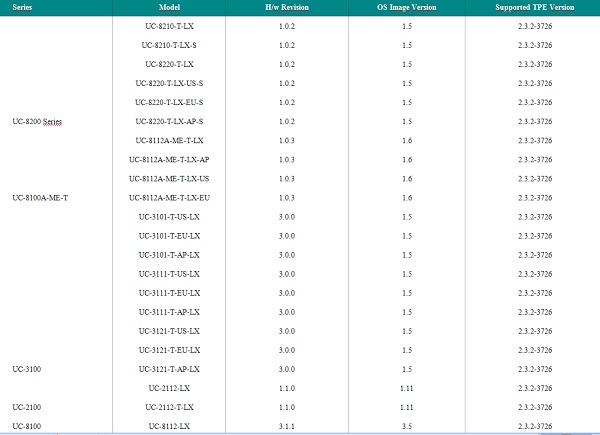Viewport: 600px width, 435px height.
Task: Select the Supported TPE Version header
Action: 536,7
